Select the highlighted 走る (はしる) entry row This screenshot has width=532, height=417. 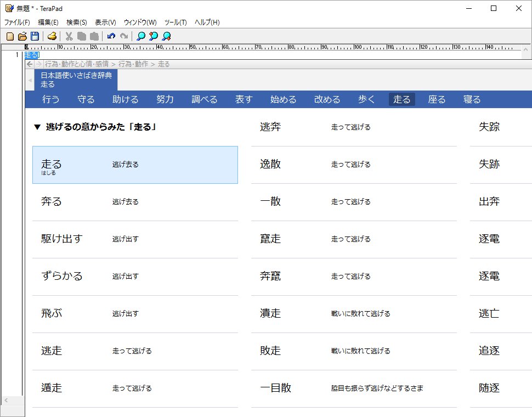pos(135,165)
